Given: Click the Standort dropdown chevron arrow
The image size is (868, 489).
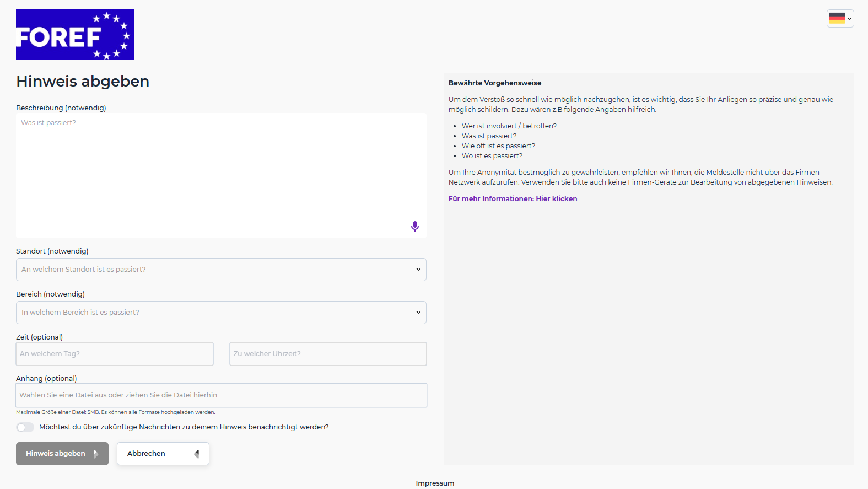Looking at the screenshot, I should (418, 270).
